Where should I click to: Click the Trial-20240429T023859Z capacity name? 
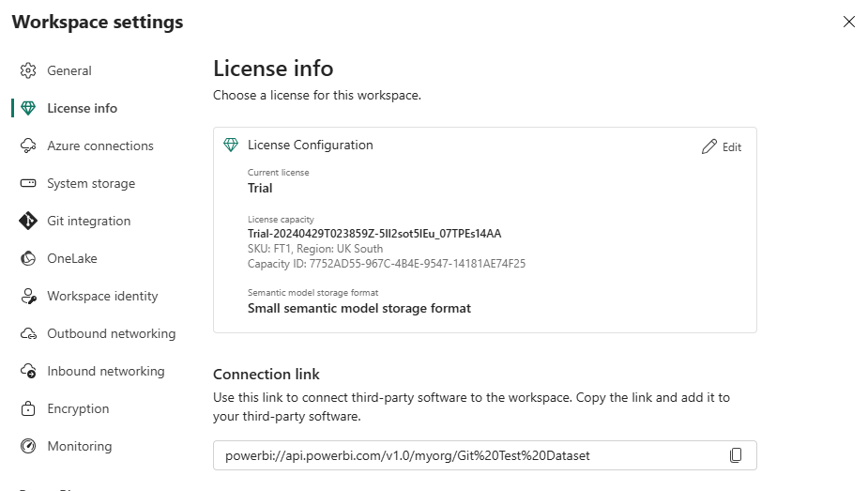pyautogui.click(x=374, y=234)
